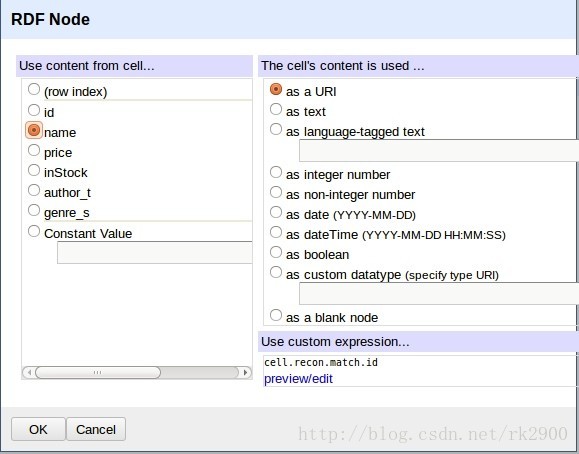This screenshot has height=454, width=579.
Task: Set content as a URI
Action: tap(276, 89)
